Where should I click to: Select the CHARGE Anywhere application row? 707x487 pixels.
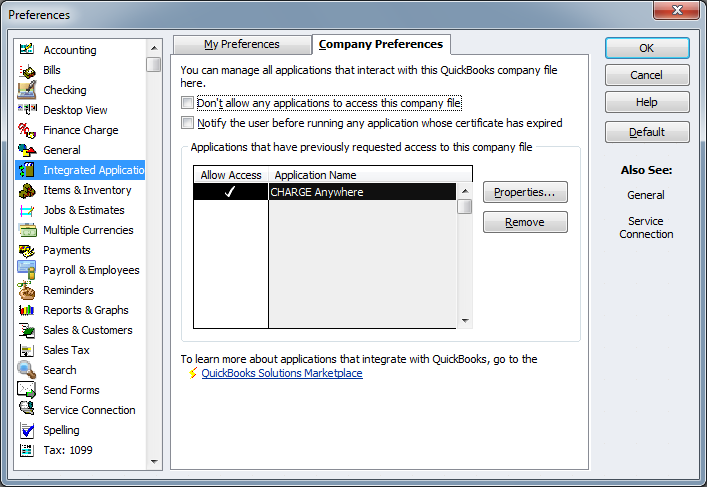360,192
